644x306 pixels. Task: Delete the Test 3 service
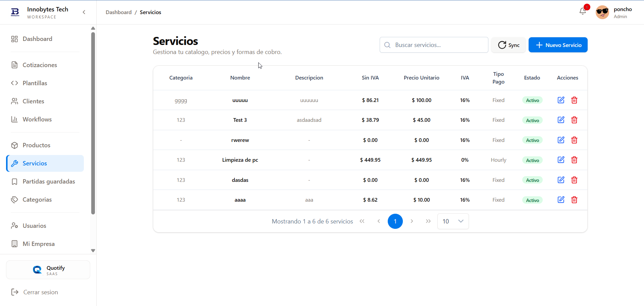point(574,120)
